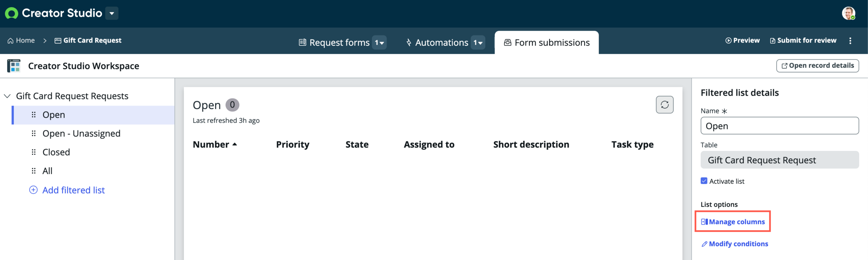Click the Creator Studio green logo
Screen dimensions: 868x260
tap(11, 13)
